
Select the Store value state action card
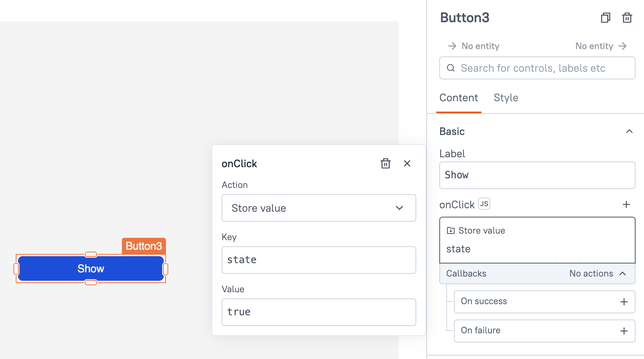pos(537,240)
